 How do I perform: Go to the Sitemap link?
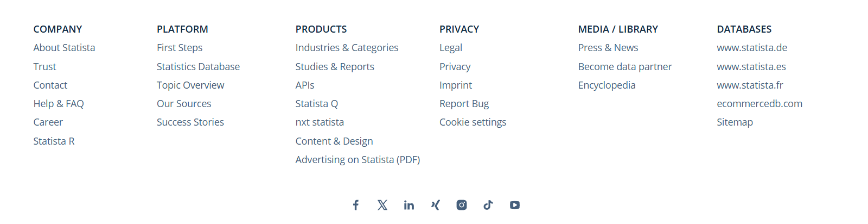735,122
